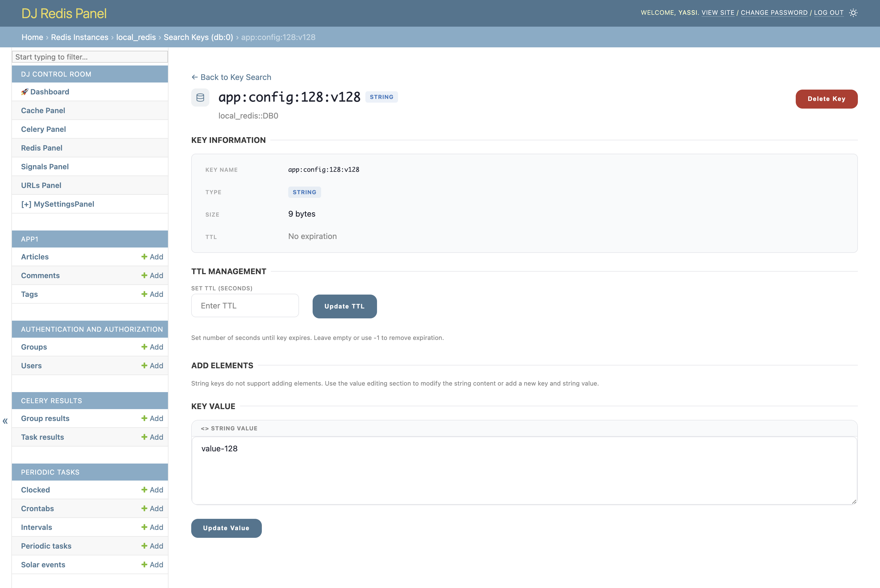The height and width of the screenshot is (588, 880).
Task: Click the textarea resize handle
Action: (854, 501)
